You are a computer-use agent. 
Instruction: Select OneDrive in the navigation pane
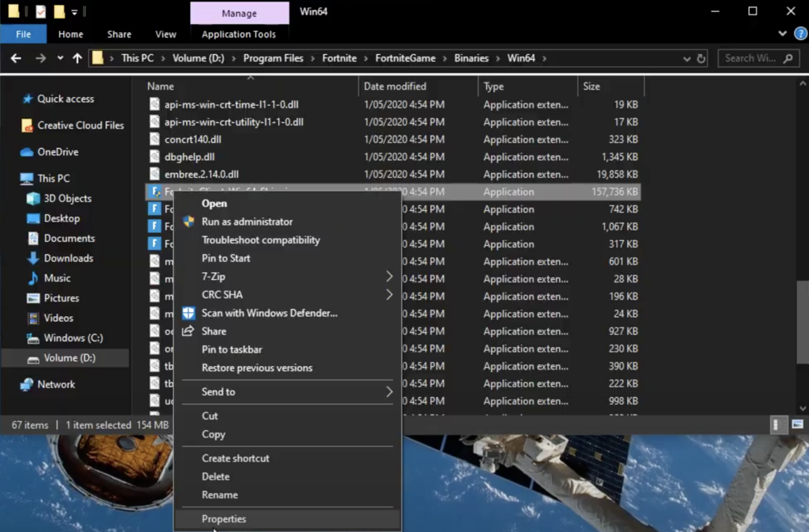(57, 152)
